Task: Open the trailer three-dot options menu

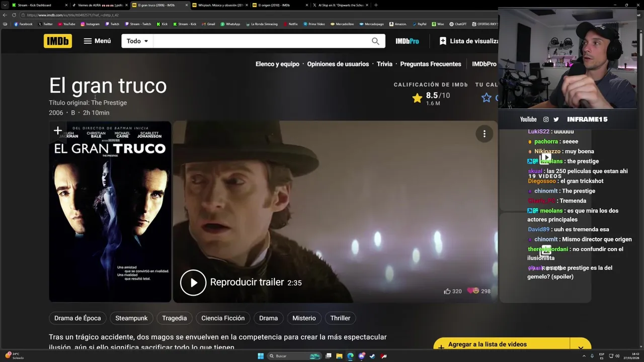Action: pos(484,134)
